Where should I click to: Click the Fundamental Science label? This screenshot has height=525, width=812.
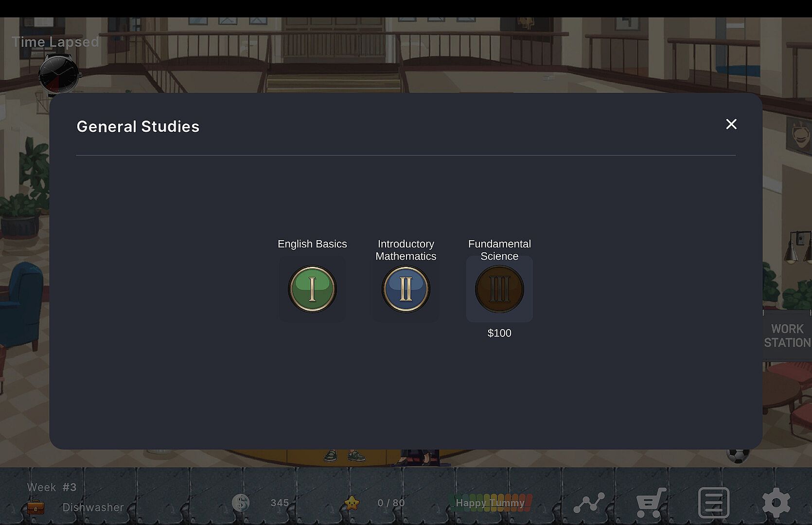coord(499,250)
